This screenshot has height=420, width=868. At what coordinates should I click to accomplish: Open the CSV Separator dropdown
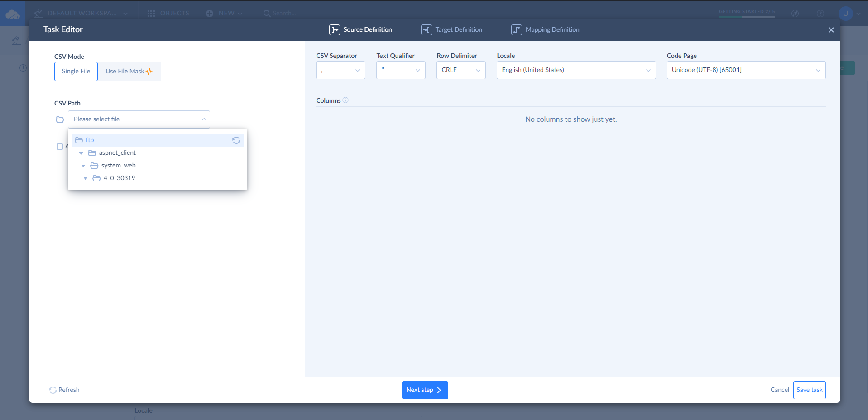pos(340,70)
